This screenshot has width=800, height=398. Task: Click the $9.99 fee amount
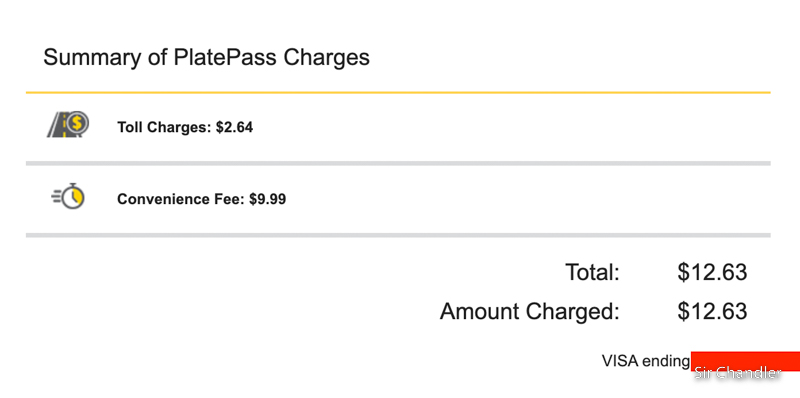[267, 199]
